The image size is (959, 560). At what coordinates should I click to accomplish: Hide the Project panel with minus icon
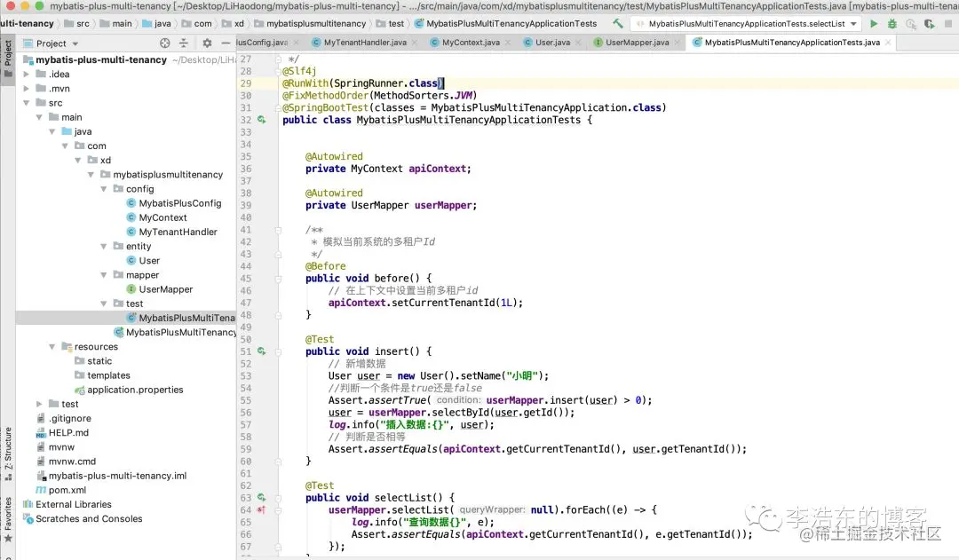(225, 43)
